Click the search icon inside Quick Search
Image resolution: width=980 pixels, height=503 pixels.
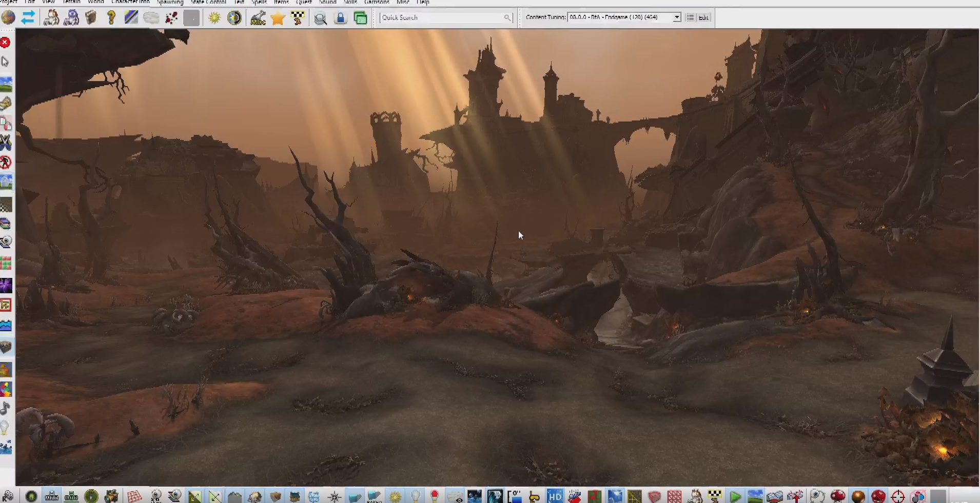pyautogui.click(x=507, y=17)
